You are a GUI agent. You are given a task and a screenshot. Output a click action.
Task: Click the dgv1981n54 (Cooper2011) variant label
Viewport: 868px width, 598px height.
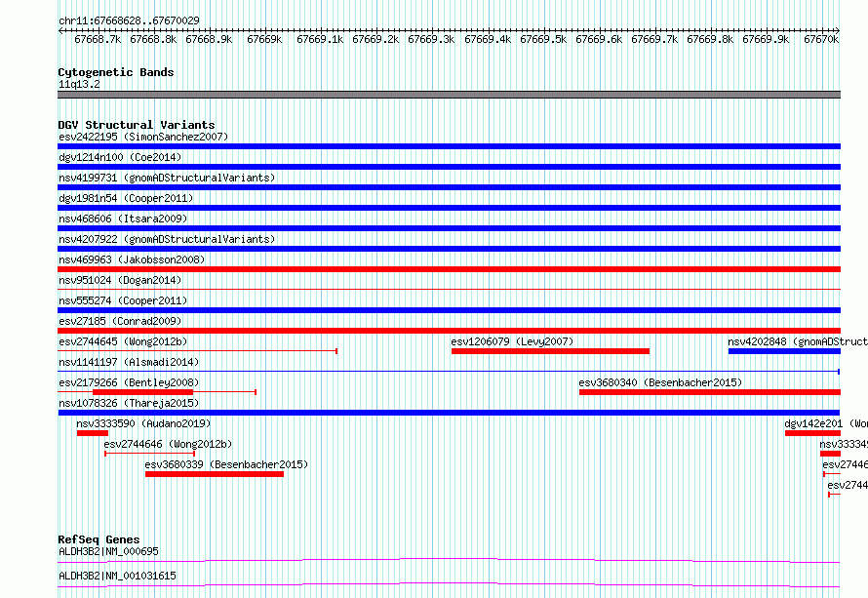(x=126, y=198)
